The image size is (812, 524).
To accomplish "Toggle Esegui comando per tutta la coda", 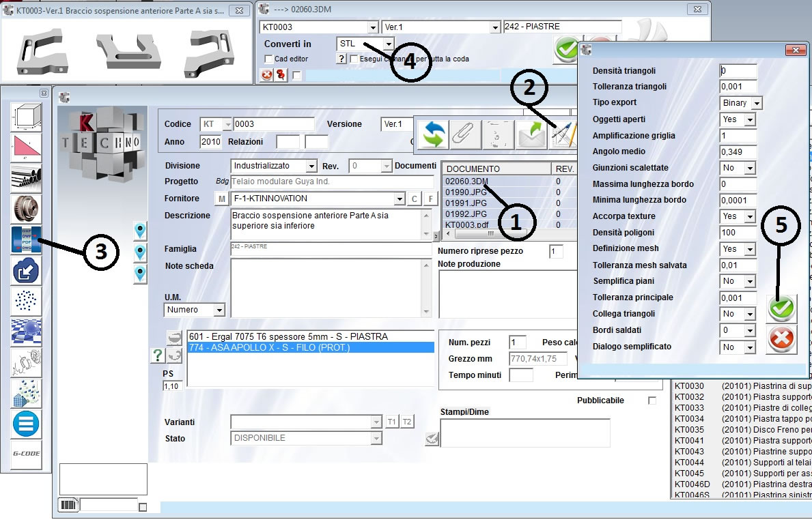I will tap(354, 59).
